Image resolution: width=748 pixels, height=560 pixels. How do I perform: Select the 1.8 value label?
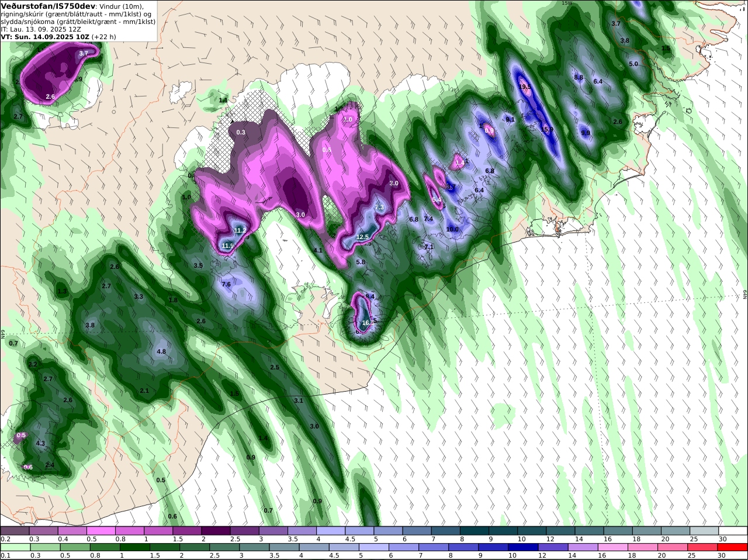click(x=173, y=300)
